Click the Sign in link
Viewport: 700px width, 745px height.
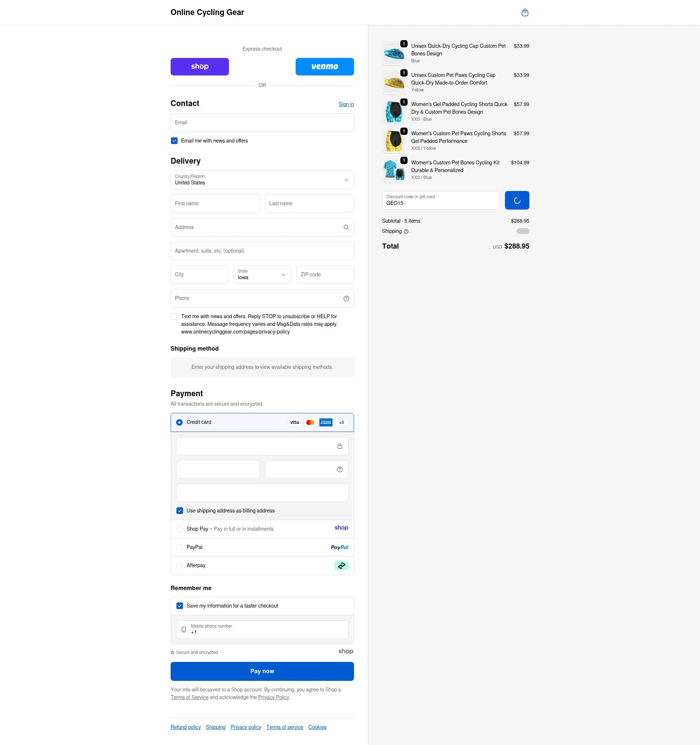(346, 105)
